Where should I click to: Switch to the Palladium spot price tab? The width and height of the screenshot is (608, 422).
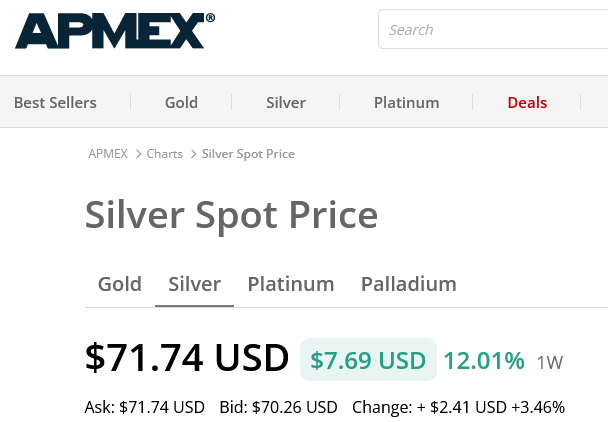(x=409, y=284)
